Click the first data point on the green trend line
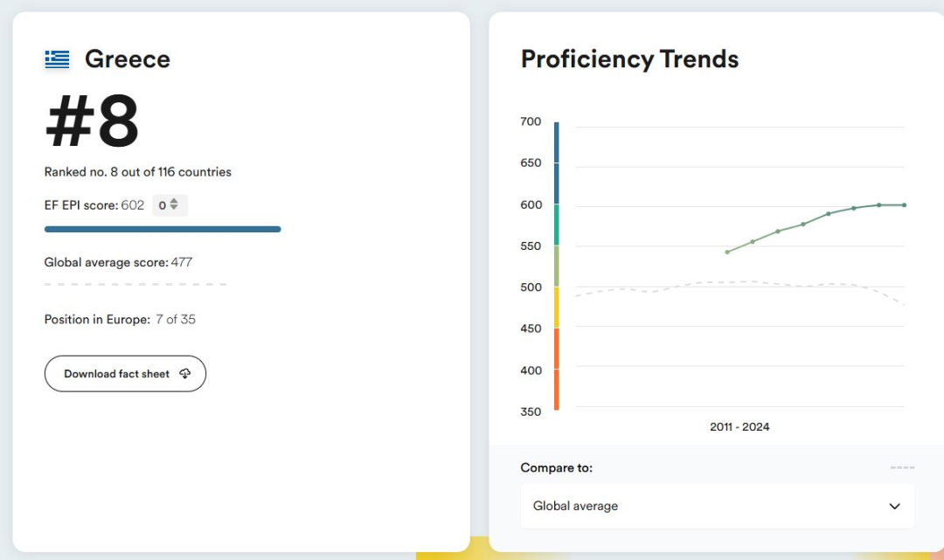The height and width of the screenshot is (560, 944). (x=727, y=252)
